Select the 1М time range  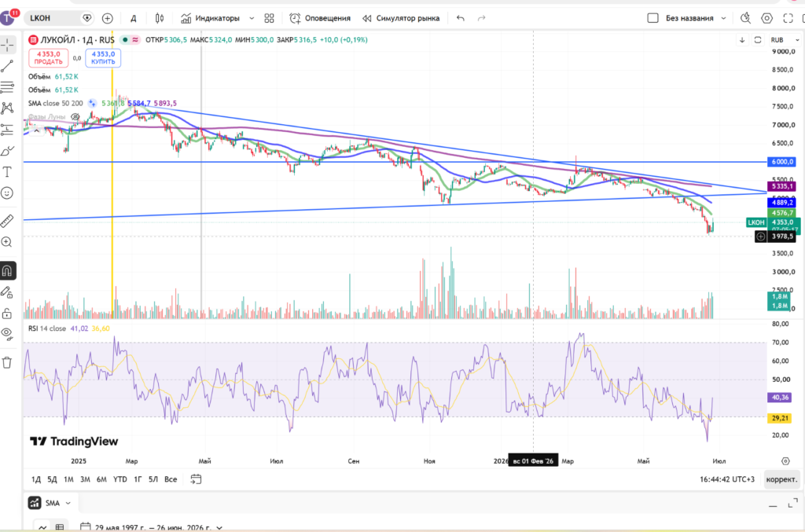[x=69, y=479]
